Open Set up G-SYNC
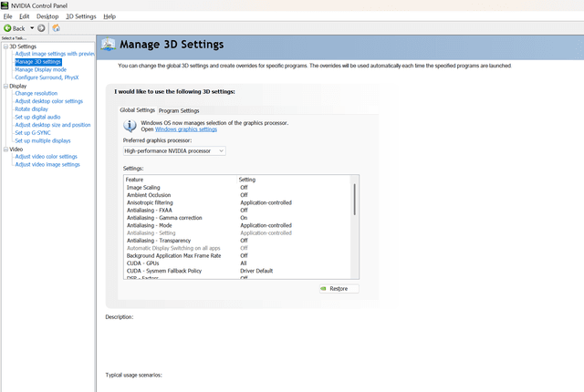This screenshot has width=584, height=392. (x=33, y=133)
